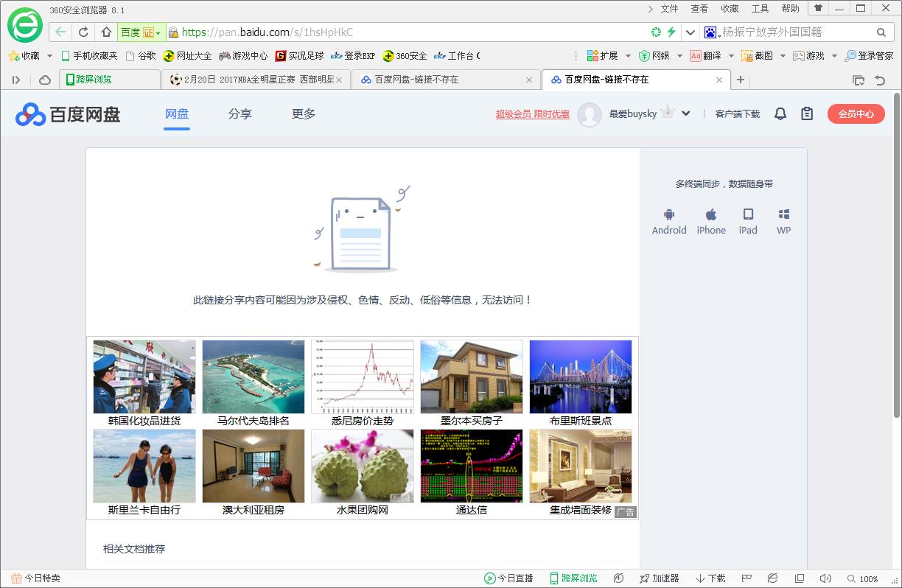Image resolution: width=902 pixels, height=588 pixels.
Task: Open the 帮助 menu
Action: [790, 9]
